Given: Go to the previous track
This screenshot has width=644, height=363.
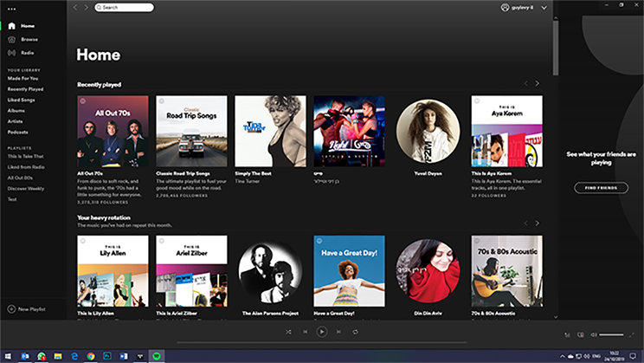Looking at the screenshot, I should coord(305,331).
